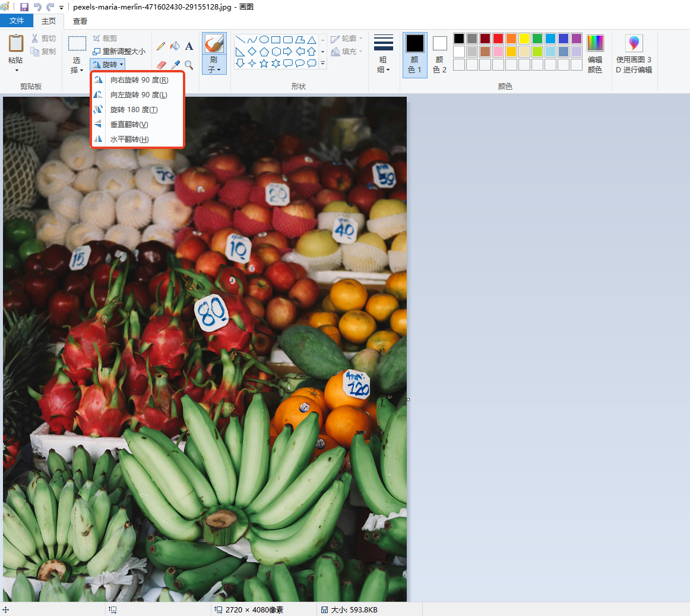Click the Save icon in title bar

[x=24, y=7]
